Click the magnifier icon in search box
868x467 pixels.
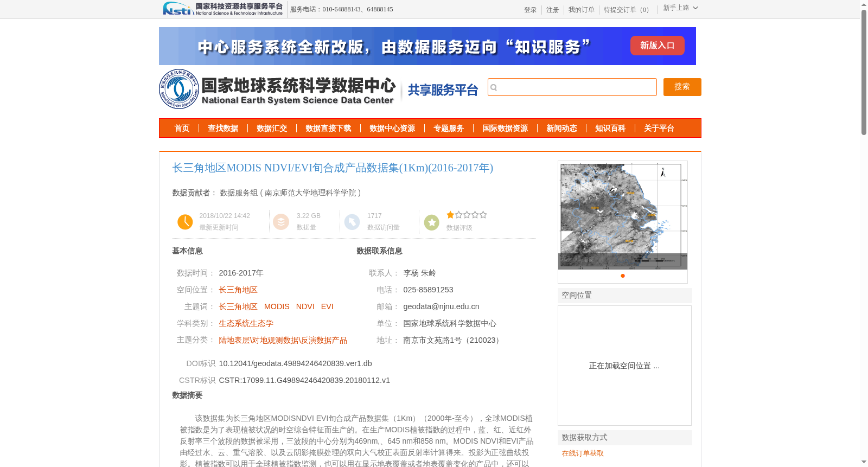[494, 87]
